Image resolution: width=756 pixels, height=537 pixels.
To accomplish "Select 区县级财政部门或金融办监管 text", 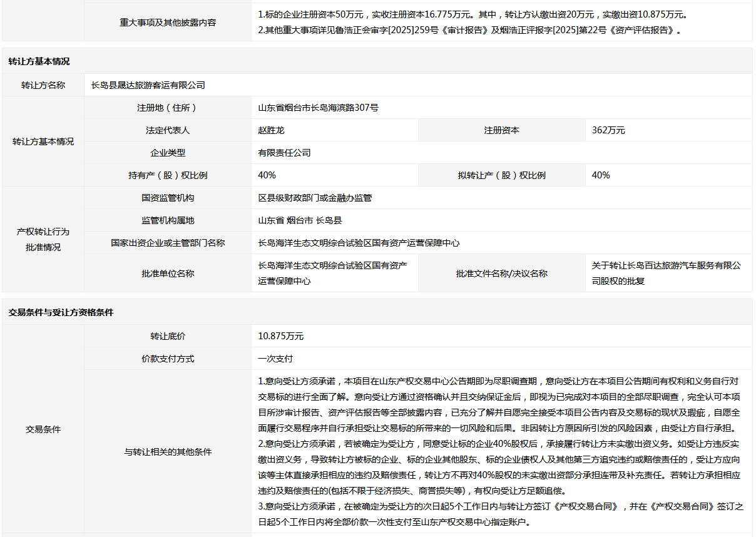I will 315,198.
